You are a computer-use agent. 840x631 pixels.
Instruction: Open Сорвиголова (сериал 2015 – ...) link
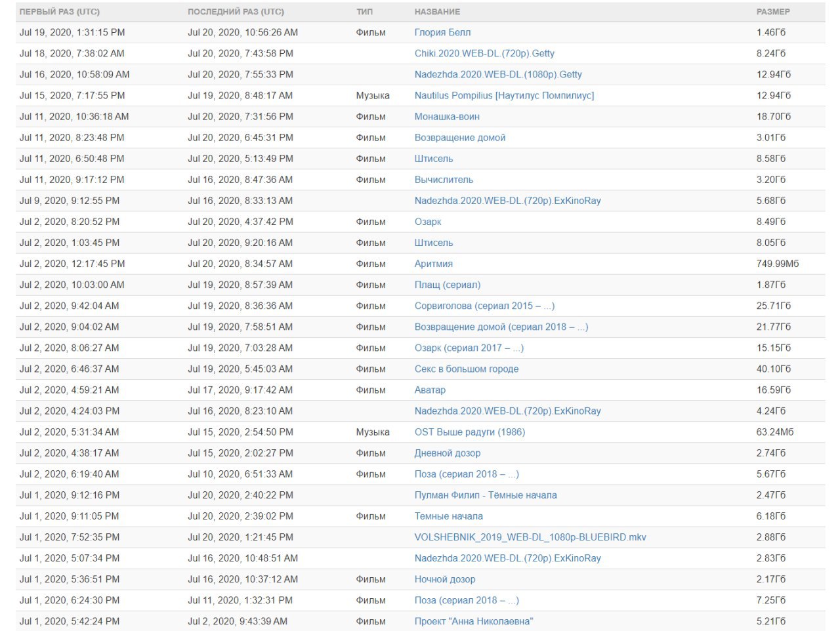click(x=484, y=305)
